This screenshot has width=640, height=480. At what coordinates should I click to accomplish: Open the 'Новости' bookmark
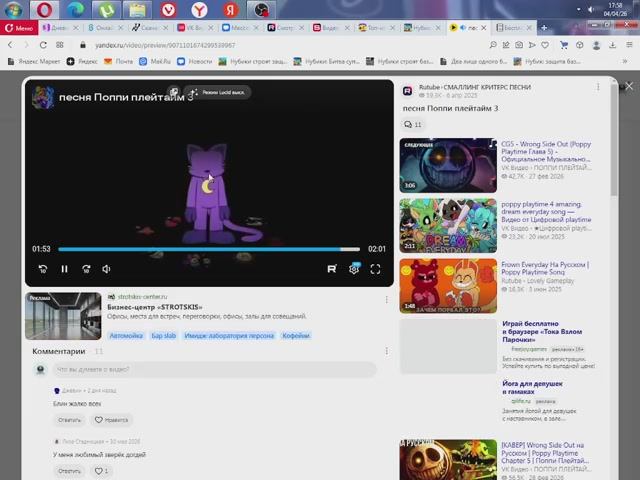[195, 62]
